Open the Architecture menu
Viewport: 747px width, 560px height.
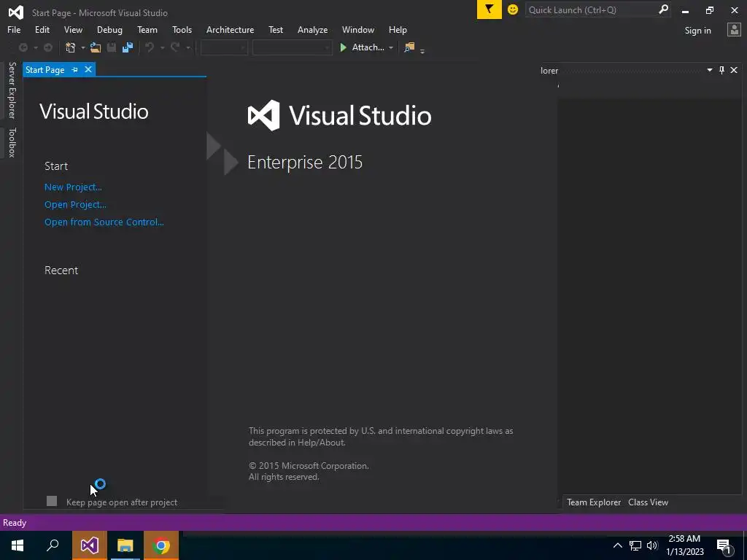[230, 29]
